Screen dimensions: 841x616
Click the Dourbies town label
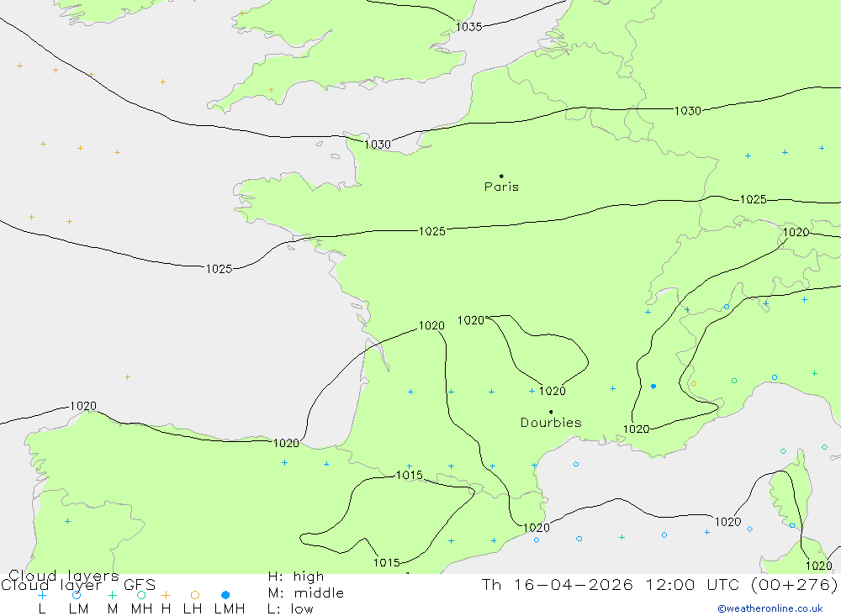coord(551,423)
